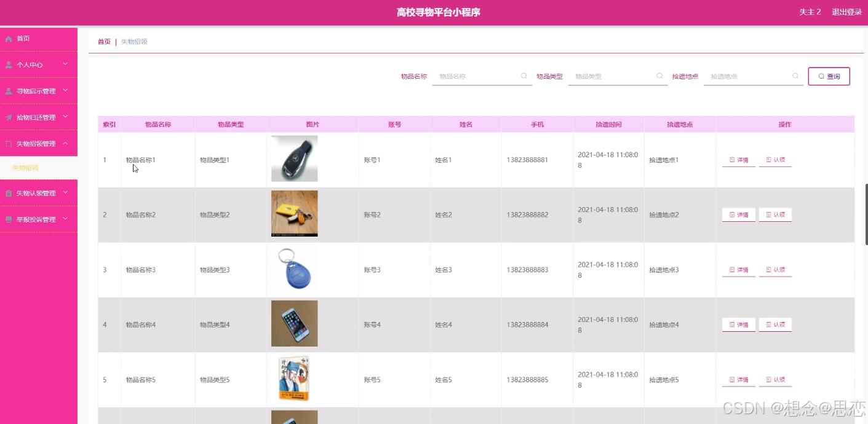Click the person icon beside 个人中心

tap(9, 65)
